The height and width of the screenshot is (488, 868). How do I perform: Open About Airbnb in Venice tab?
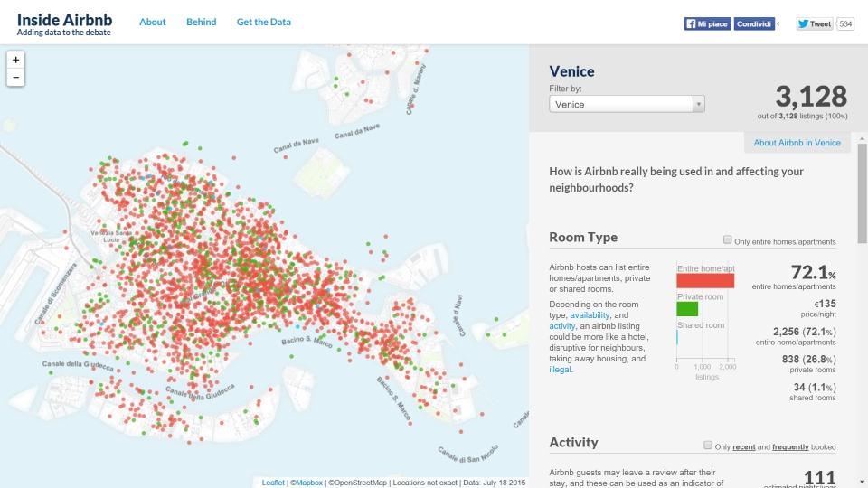797,143
